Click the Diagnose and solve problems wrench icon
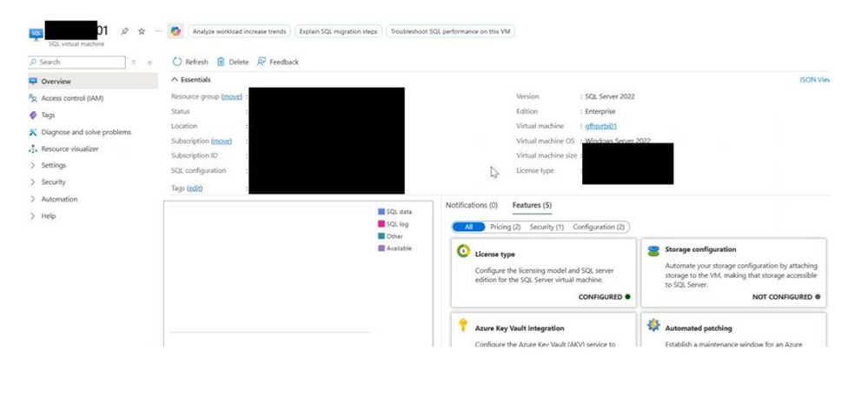Screen dimensions: 868x410 coord(33,132)
